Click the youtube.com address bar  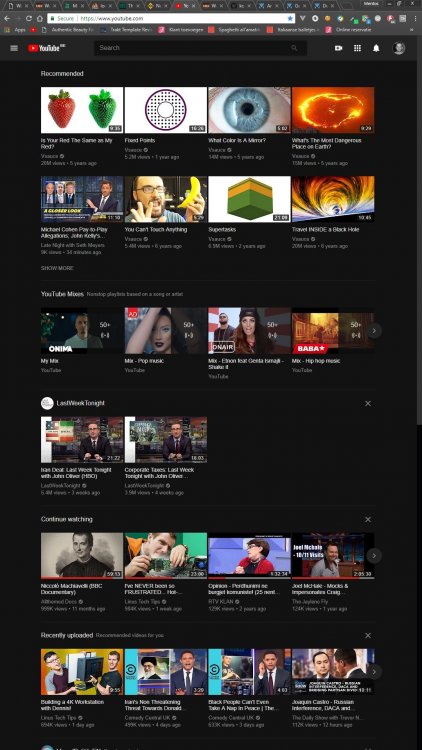point(170,18)
